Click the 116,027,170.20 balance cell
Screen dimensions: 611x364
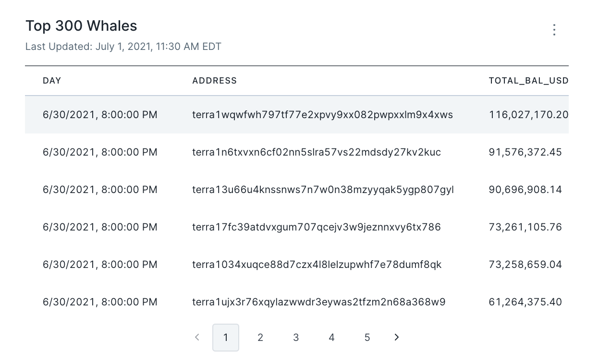click(x=528, y=115)
